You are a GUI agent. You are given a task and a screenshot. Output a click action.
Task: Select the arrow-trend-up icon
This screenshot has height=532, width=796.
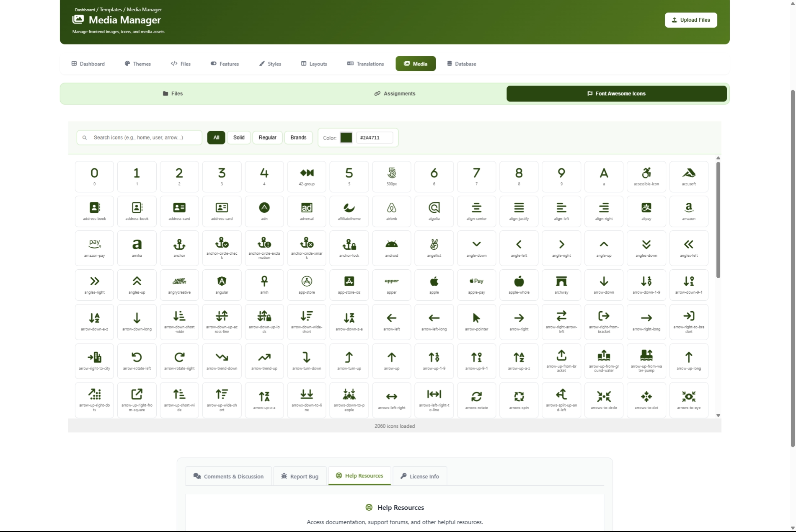point(264,361)
